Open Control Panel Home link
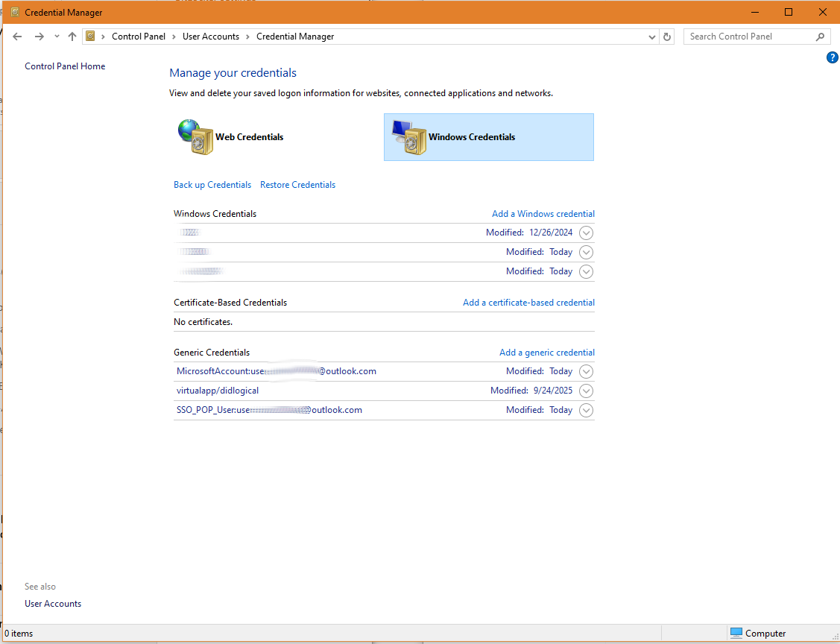The height and width of the screenshot is (644, 840). point(65,66)
